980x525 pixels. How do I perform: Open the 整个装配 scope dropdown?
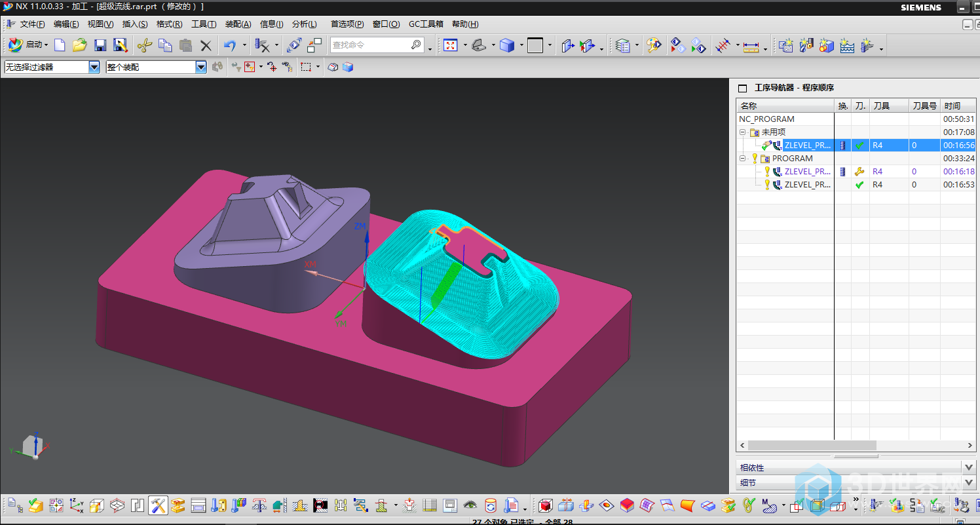201,67
